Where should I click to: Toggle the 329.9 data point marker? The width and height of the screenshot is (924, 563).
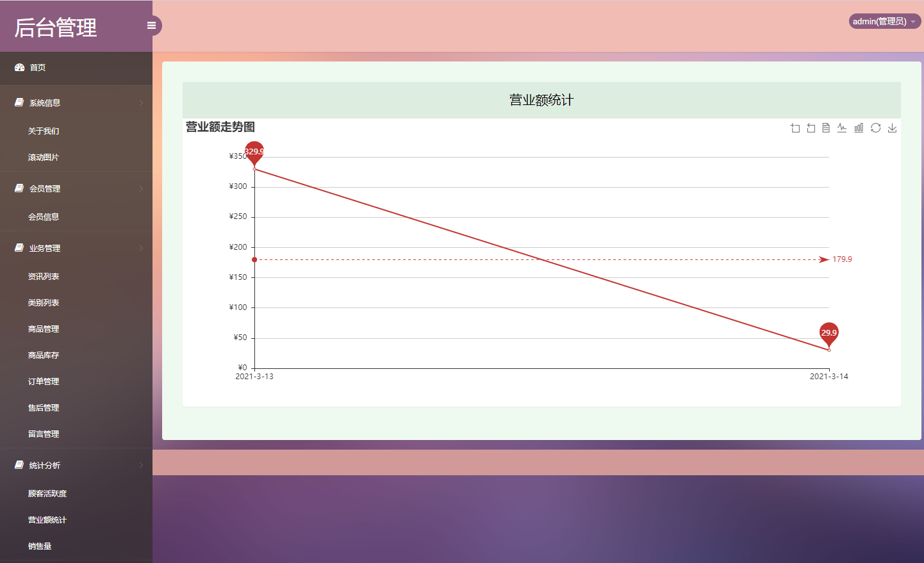[x=254, y=152]
